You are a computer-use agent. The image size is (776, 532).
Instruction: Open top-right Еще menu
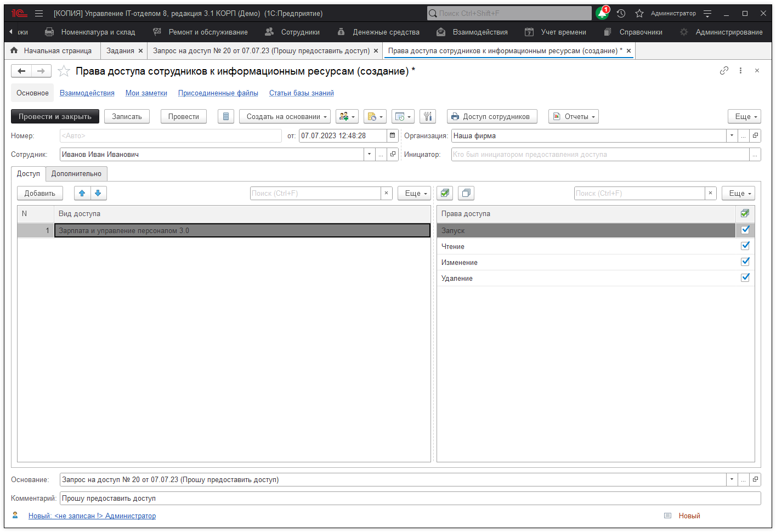(745, 116)
